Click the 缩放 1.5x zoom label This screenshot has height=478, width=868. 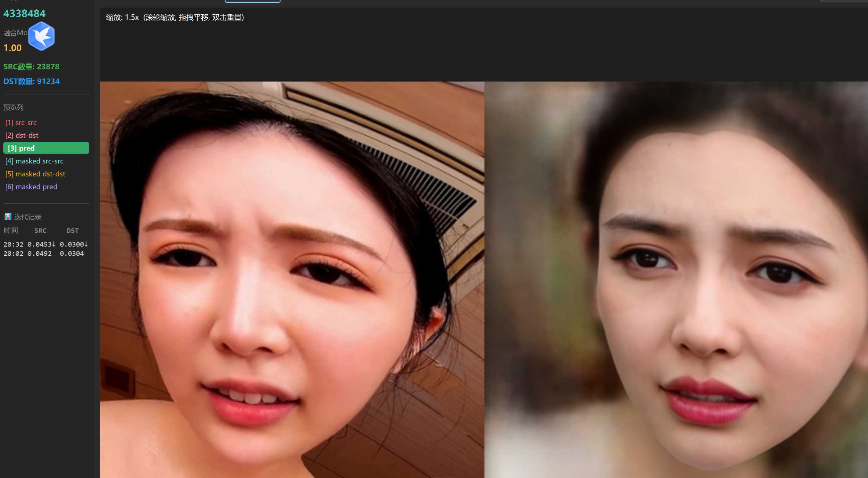(122, 17)
